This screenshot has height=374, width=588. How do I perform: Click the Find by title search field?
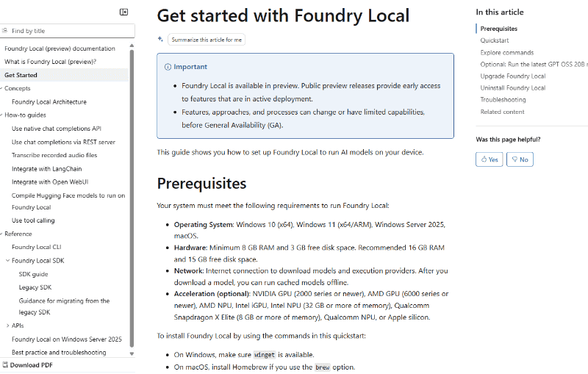[68, 31]
